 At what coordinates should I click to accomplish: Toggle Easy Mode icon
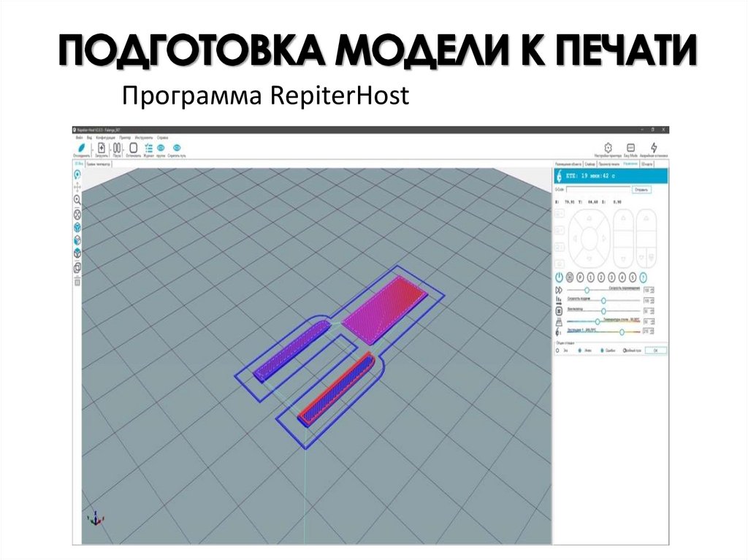coord(630,148)
